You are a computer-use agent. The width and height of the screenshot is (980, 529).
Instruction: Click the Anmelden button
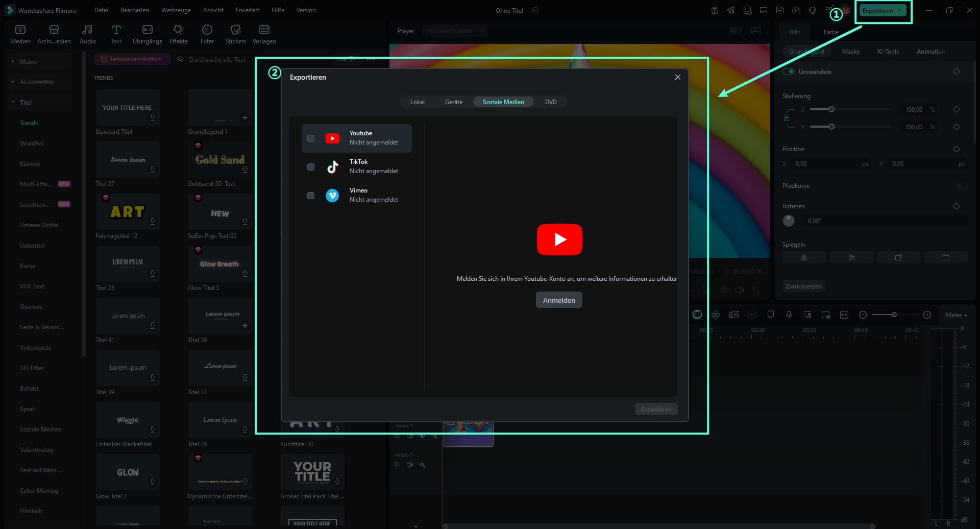point(559,300)
